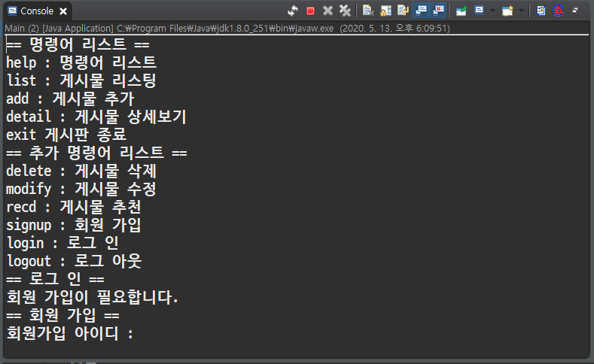Click the relaunch arrows icon left of Terminate
Image resolution: width=594 pixels, height=364 pixels.
tap(292, 11)
